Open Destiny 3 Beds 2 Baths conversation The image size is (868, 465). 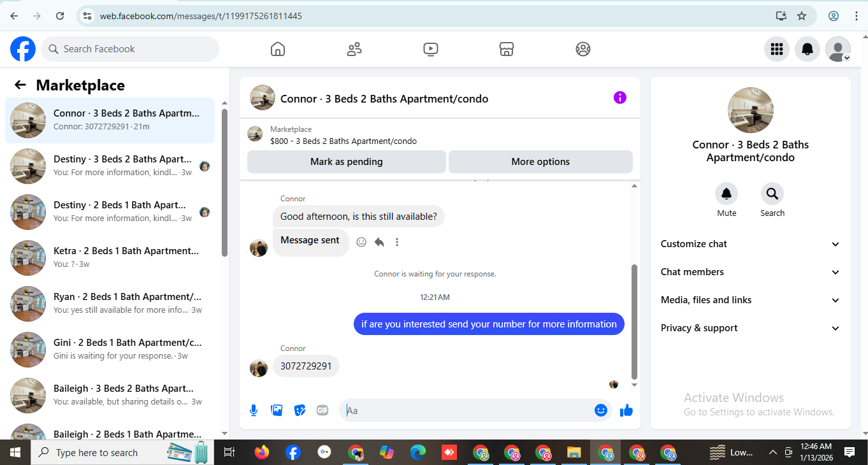(110, 166)
